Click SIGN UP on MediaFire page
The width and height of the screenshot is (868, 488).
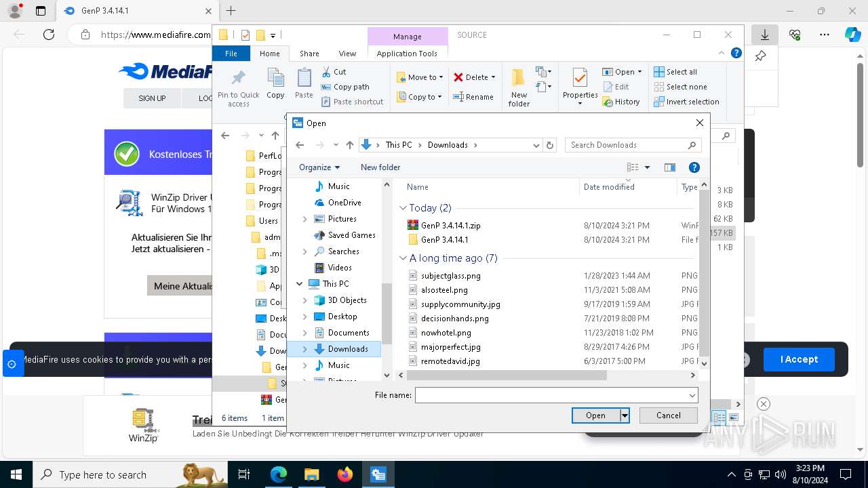pos(152,98)
